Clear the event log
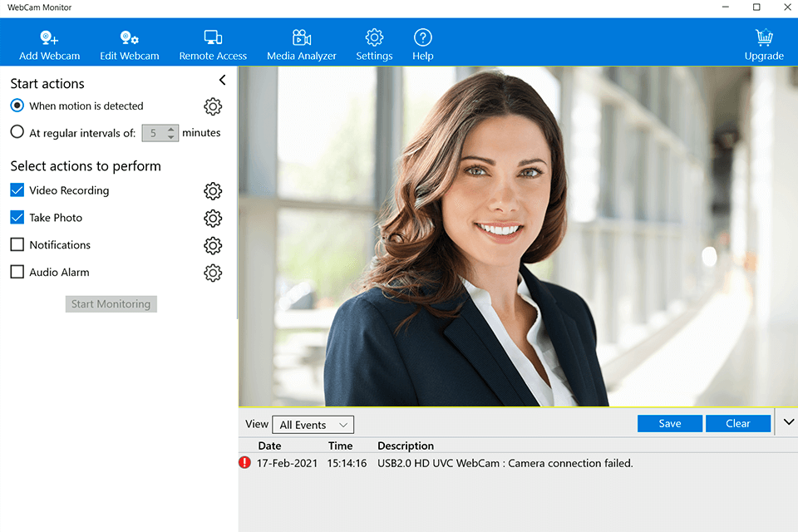The width and height of the screenshot is (798, 532). 738,424
